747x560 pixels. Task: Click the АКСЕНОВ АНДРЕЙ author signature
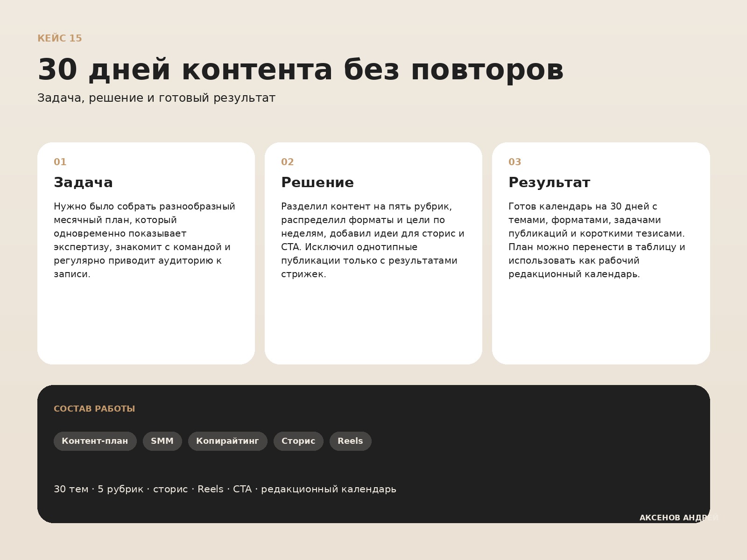pyautogui.click(x=679, y=518)
